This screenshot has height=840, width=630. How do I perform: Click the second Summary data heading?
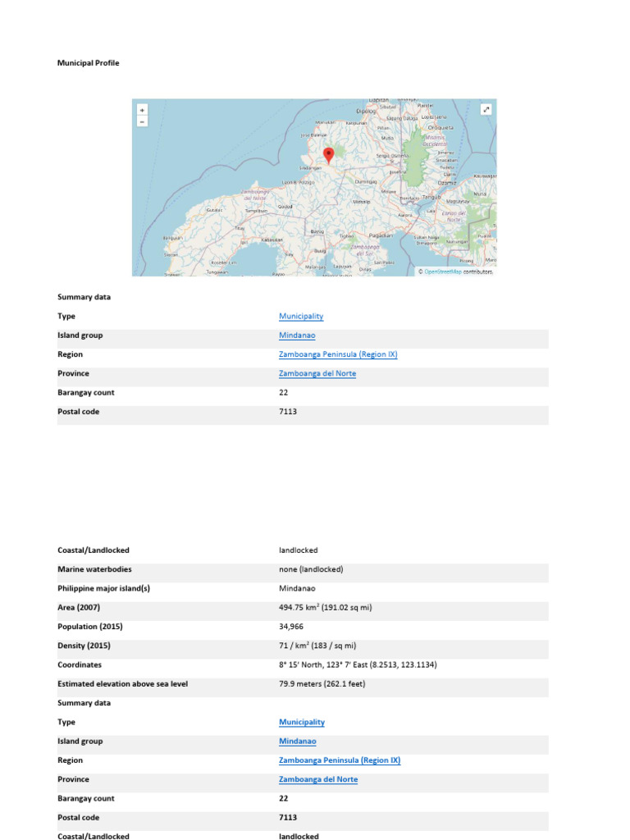[x=84, y=703]
